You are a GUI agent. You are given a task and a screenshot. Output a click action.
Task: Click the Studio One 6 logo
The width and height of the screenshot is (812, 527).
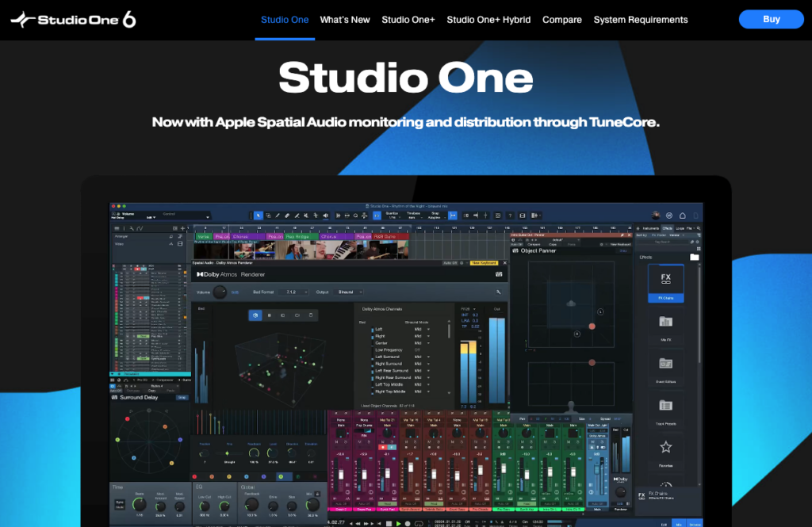coord(74,20)
